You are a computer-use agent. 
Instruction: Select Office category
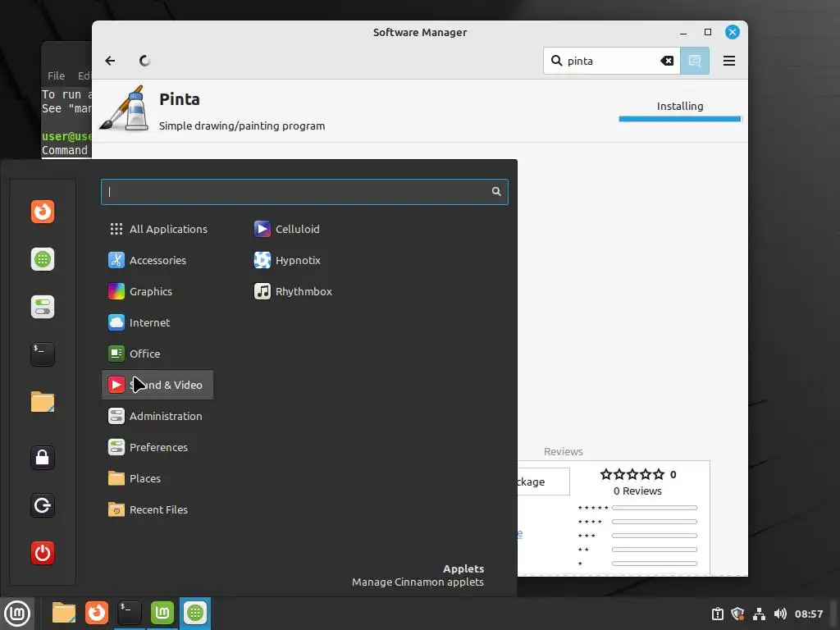click(x=157, y=354)
